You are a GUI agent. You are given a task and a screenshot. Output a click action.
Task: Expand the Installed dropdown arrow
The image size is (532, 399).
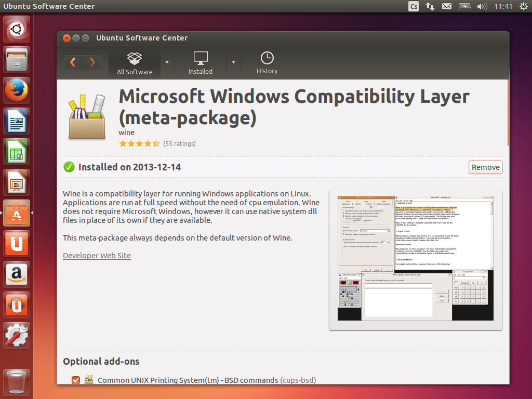click(233, 62)
